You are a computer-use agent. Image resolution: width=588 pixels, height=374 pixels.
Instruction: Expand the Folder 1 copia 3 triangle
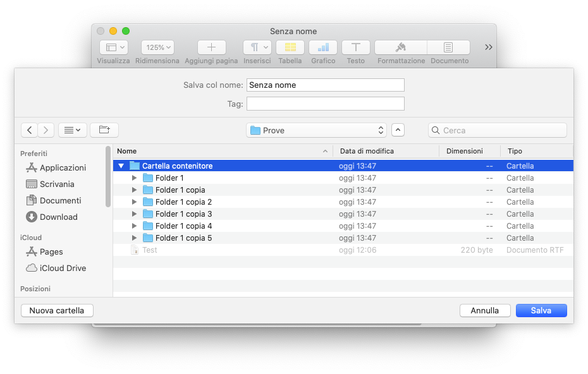click(134, 214)
